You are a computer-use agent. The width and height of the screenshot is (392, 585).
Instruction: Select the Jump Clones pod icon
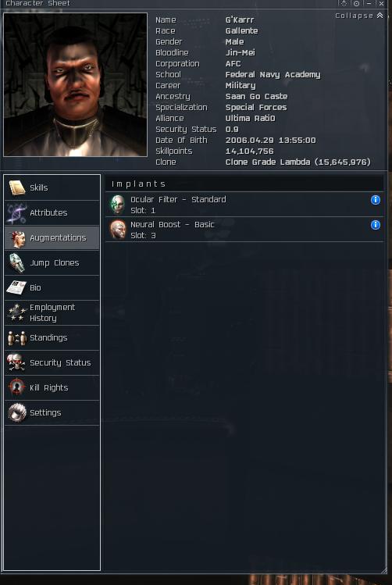tap(16, 262)
